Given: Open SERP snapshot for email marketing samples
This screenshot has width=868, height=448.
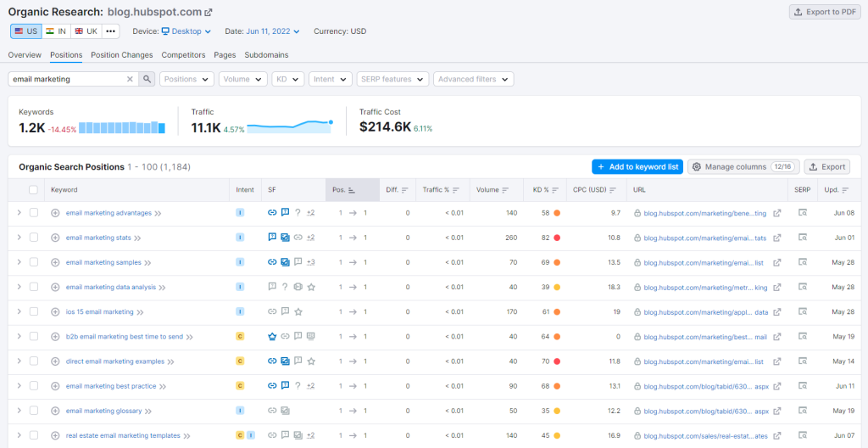Looking at the screenshot, I should coord(802,262).
